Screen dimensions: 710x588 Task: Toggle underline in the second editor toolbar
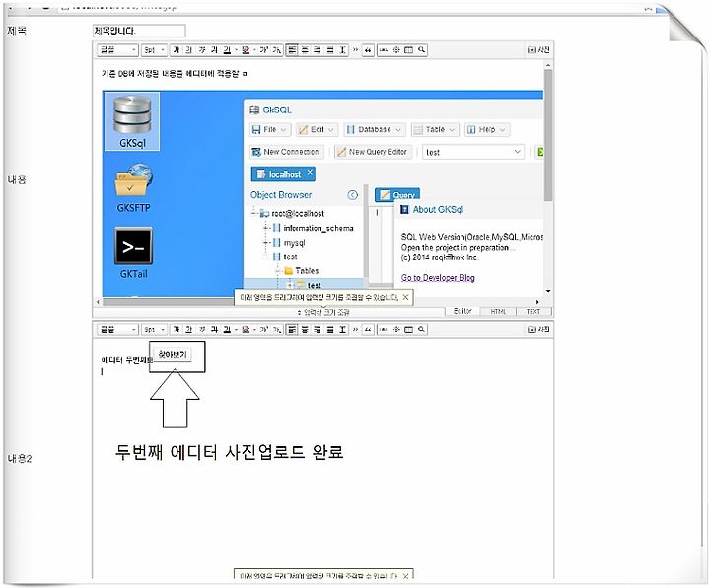tap(189, 330)
